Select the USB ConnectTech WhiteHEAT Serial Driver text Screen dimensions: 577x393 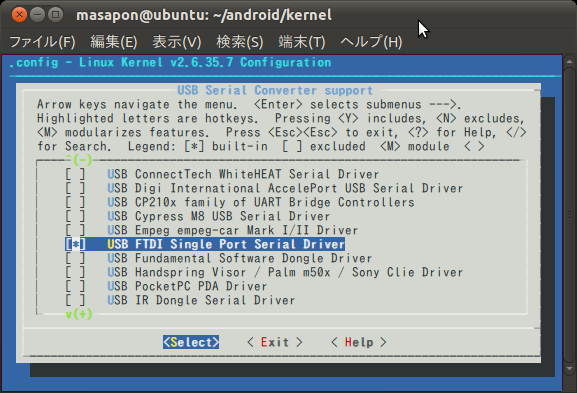[243, 174]
